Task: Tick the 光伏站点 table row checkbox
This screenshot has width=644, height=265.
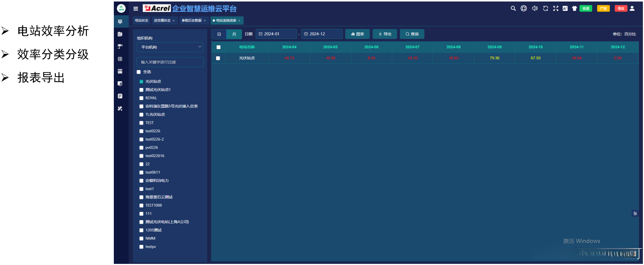Action: [218, 58]
